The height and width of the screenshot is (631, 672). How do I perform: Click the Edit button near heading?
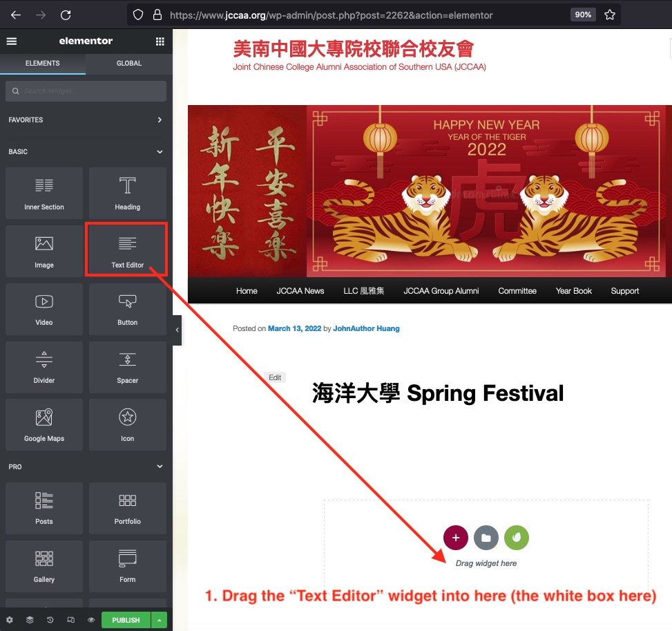point(275,377)
